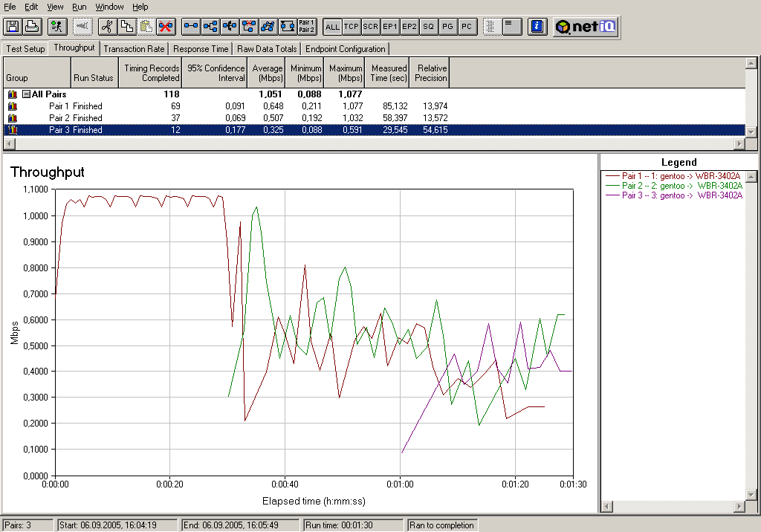
Task: Toggle the SCR grouping button
Action: point(371,27)
